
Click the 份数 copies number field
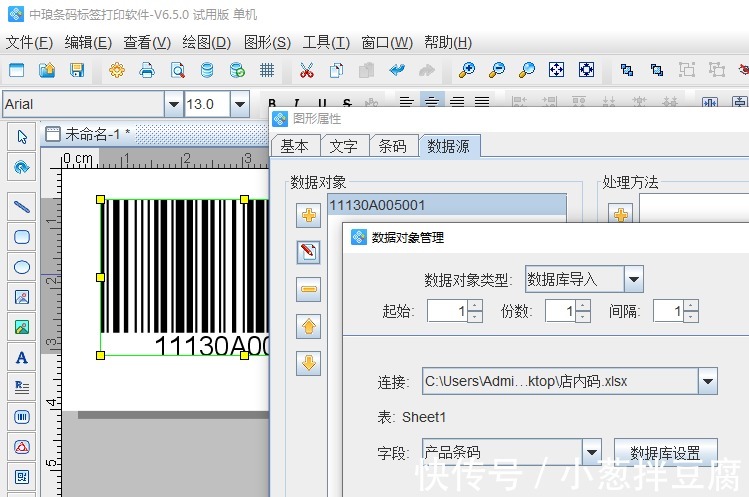pos(561,311)
